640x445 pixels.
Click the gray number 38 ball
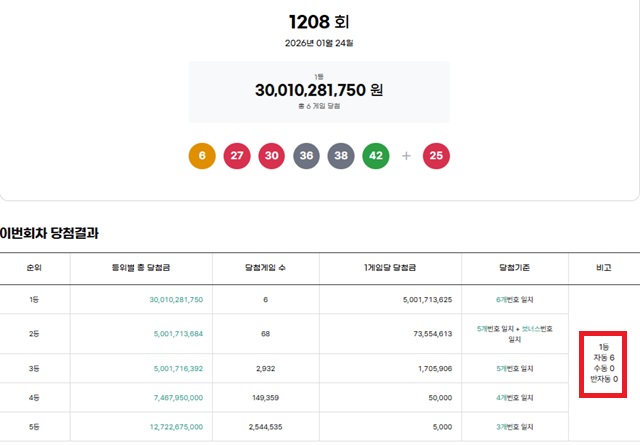coord(341,156)
